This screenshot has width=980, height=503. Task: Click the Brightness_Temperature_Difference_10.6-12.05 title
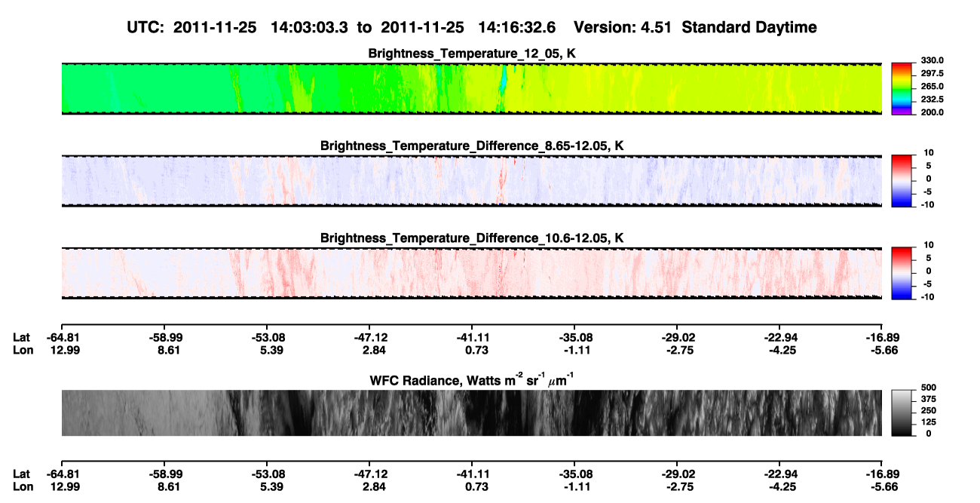pos(472,238)
